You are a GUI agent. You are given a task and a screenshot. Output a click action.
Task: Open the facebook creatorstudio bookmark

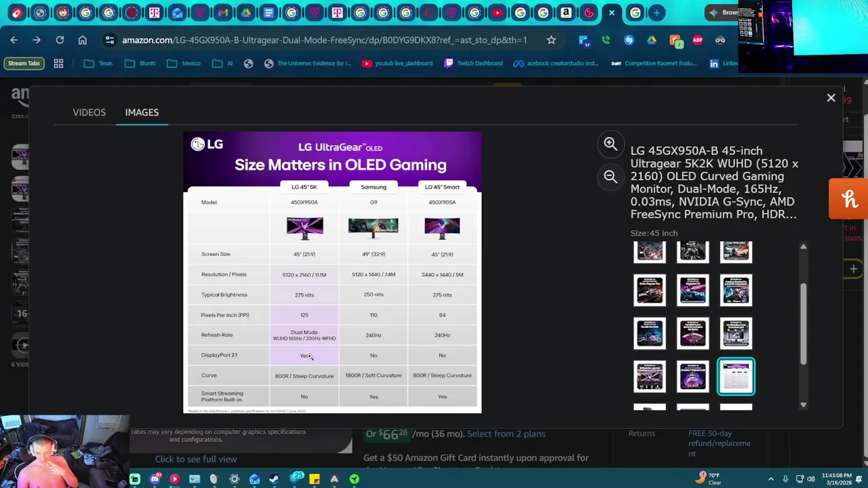(556, 63)
